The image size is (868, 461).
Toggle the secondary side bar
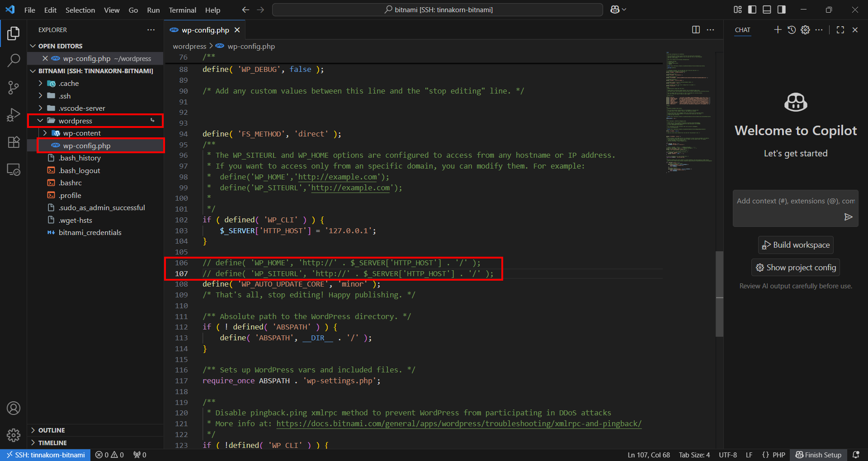[781, 9]
